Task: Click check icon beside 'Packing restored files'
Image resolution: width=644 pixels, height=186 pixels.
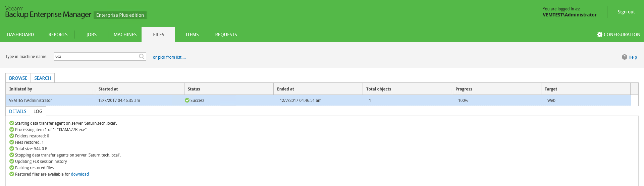Action: click(x=12, y=168)
